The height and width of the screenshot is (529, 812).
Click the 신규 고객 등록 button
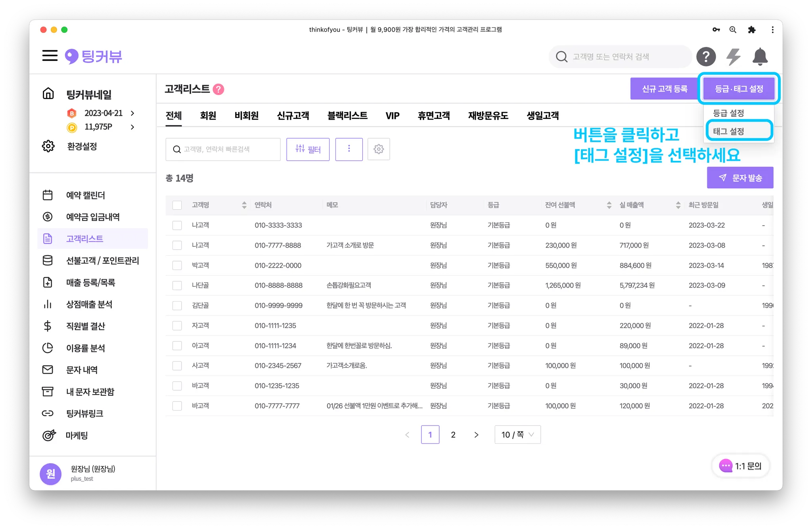[x=665, y=89]
